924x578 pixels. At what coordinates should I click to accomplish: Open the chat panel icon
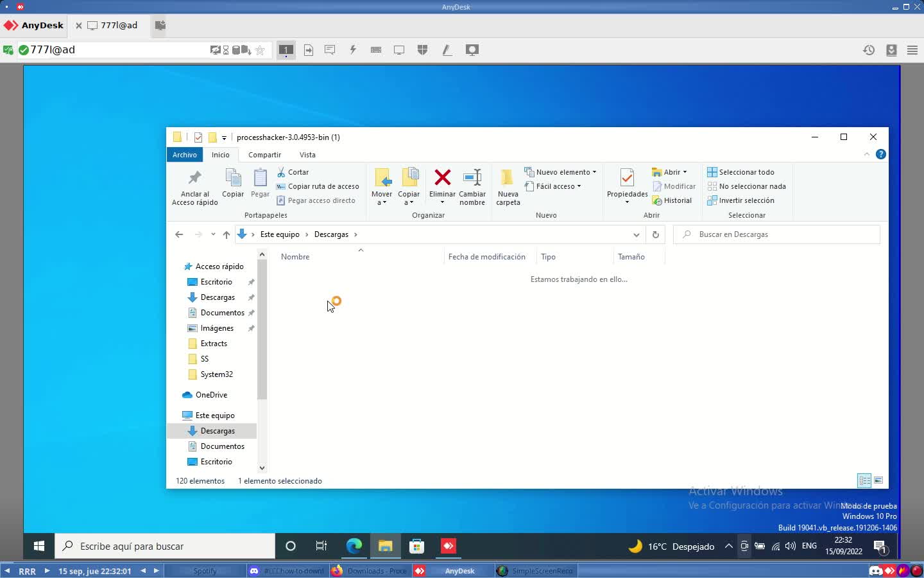[x=330, y=50]
